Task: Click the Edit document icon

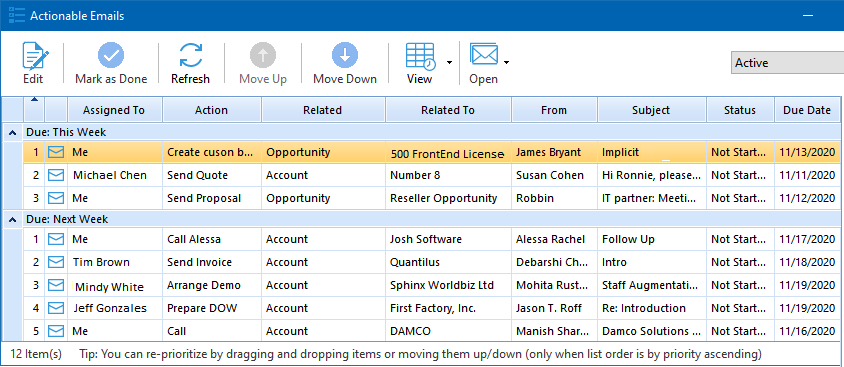Action: click(x=35, y=57)
